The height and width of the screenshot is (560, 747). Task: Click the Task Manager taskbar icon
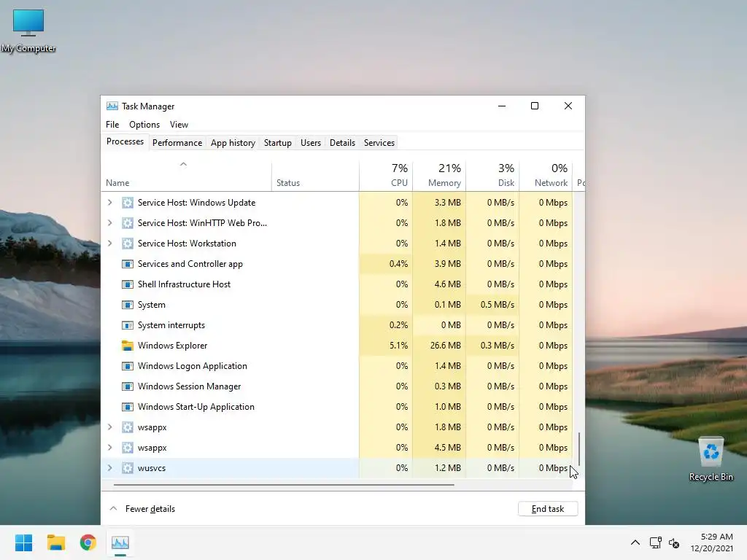tap(120, 542)
